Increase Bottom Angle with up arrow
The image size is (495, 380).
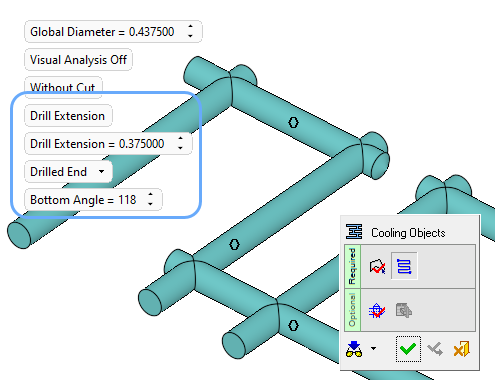150,195
